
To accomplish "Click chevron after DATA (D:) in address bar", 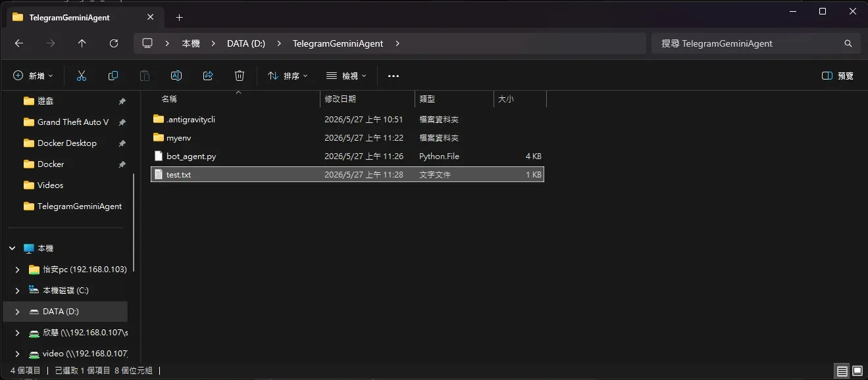I will (x=279, y=43).
